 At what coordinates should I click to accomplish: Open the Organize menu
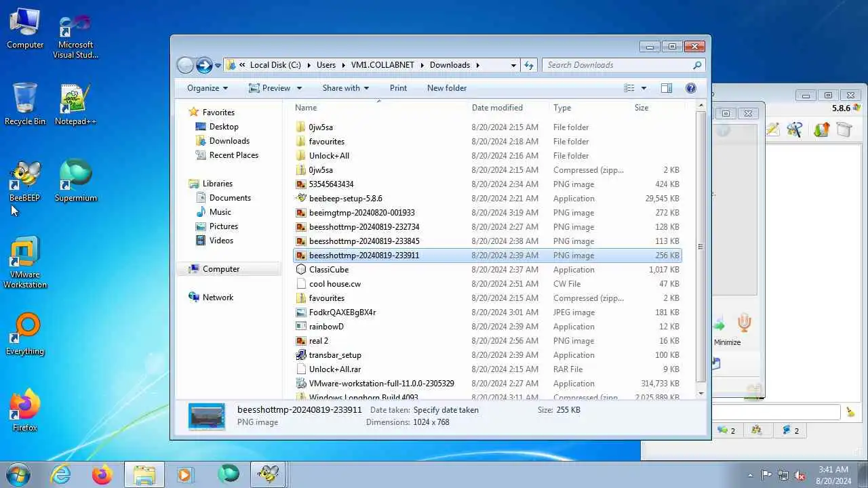point(208,88)
